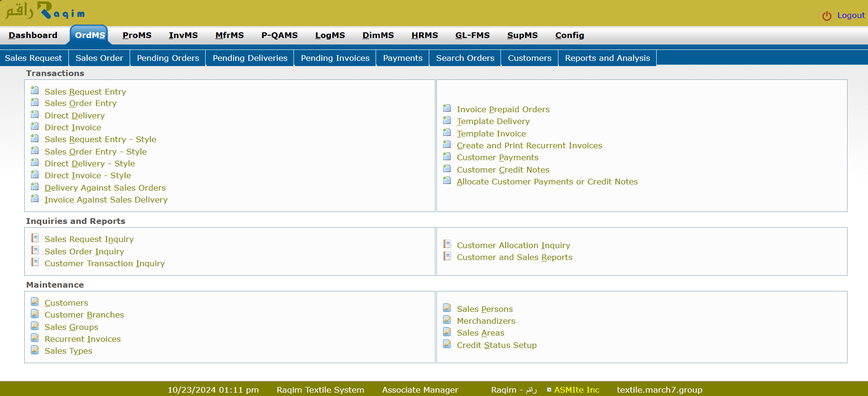Image resolution: width=868 pixels, height=396 pixels.
Task: Click the power icon next to Logout
Action: point(827,16)
